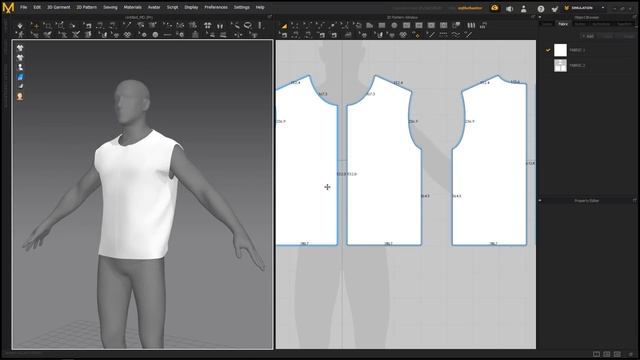Screen dimensions: 640x360
Task: Open the Avatar menu
Action: point(154,7)
